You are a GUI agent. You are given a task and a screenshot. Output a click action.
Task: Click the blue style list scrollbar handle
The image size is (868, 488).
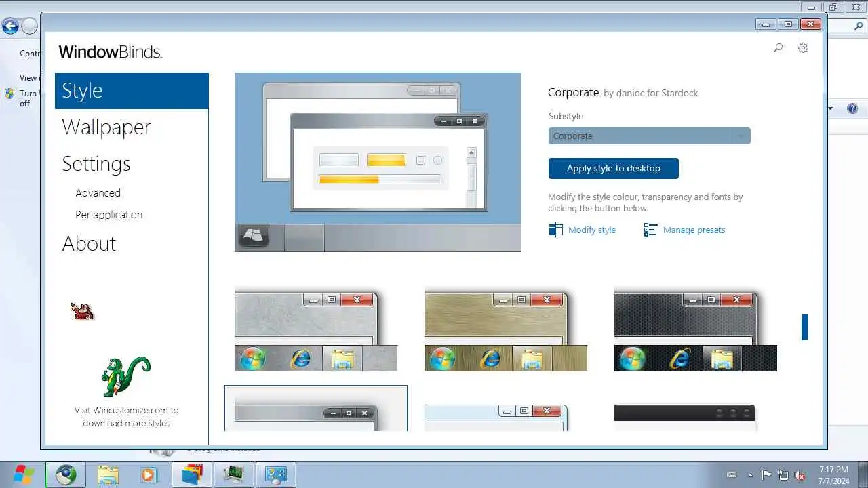coord(805,327)
